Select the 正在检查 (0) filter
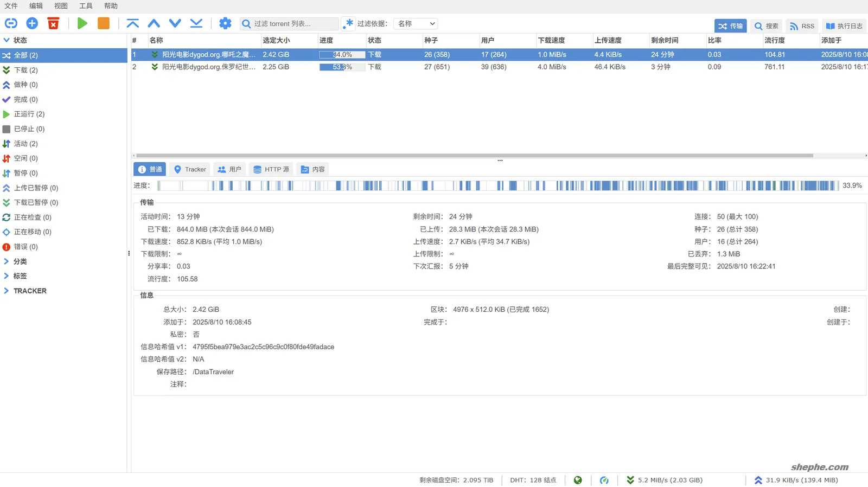Screen dimensions: 868x487 (63, 217)
